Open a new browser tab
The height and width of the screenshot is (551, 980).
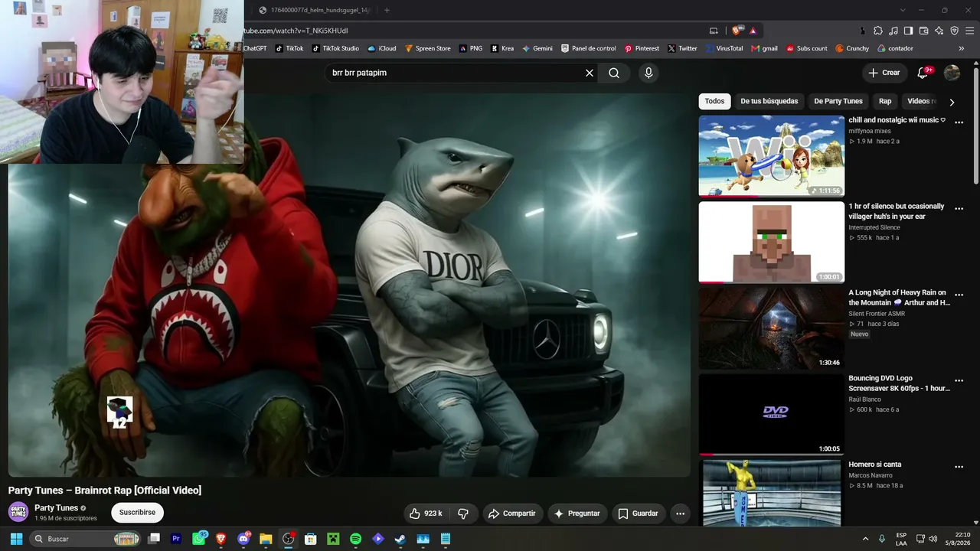tap(387, 10)
